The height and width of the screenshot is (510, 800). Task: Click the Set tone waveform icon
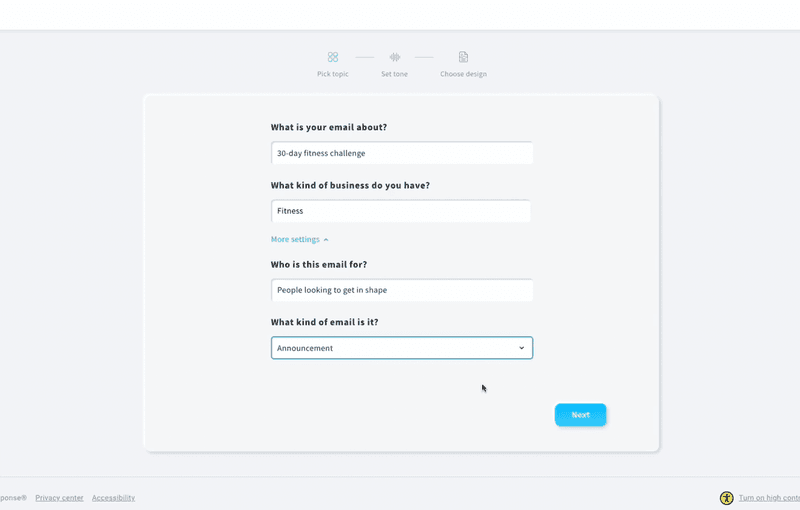point(395,57)
